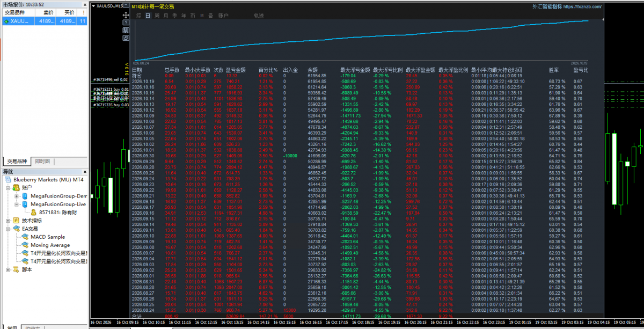Close the 导航 navigator panel
The height and width of the screenshot is (329, 644).
[85, 172]
